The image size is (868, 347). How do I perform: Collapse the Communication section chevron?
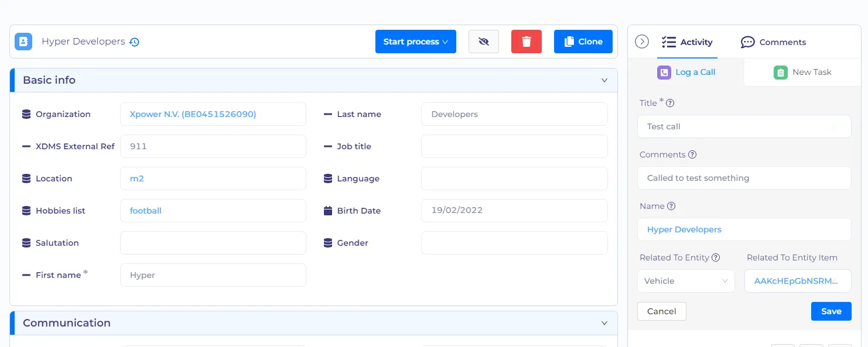tap(604, 323)
